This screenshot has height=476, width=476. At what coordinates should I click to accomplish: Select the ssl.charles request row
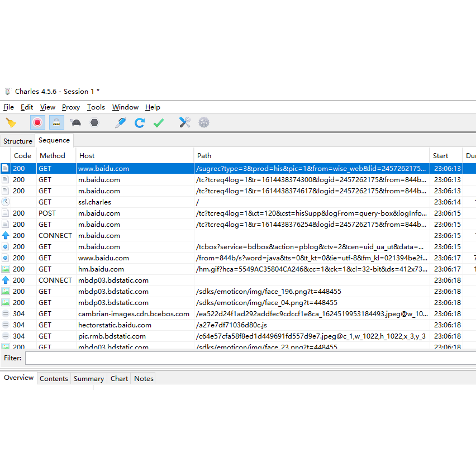pos(238,202)
